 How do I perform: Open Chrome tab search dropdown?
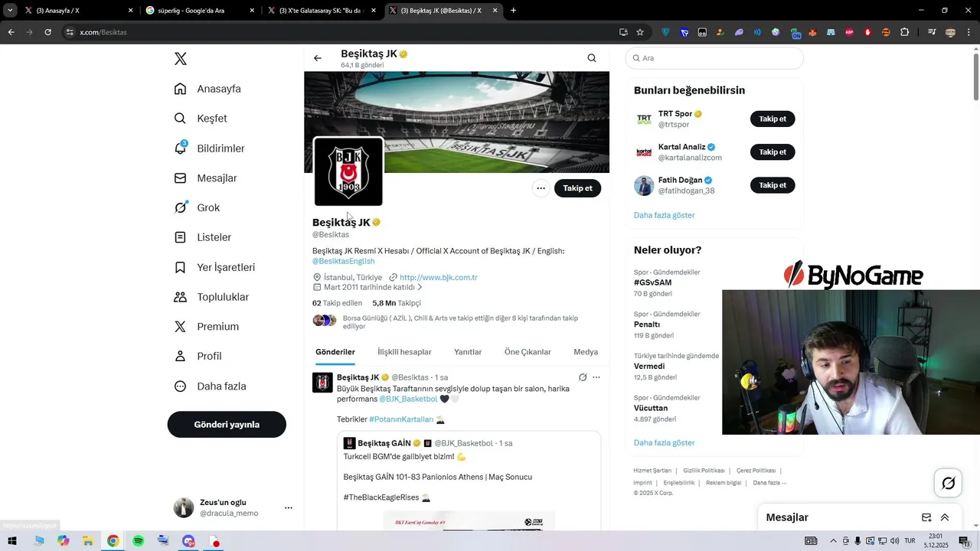[x=10, y=11]
